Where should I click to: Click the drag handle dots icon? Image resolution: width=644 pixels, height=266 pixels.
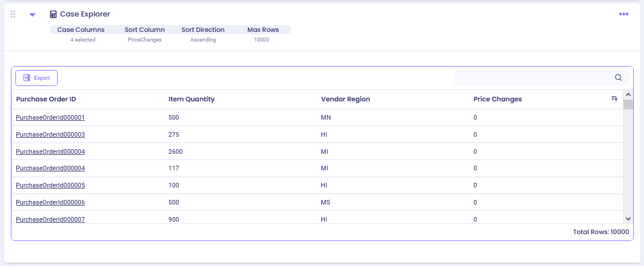point(13,14)
